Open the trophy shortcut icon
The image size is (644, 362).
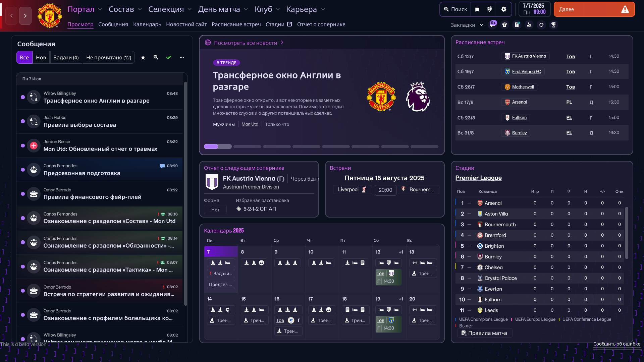[x=554, y=25]
